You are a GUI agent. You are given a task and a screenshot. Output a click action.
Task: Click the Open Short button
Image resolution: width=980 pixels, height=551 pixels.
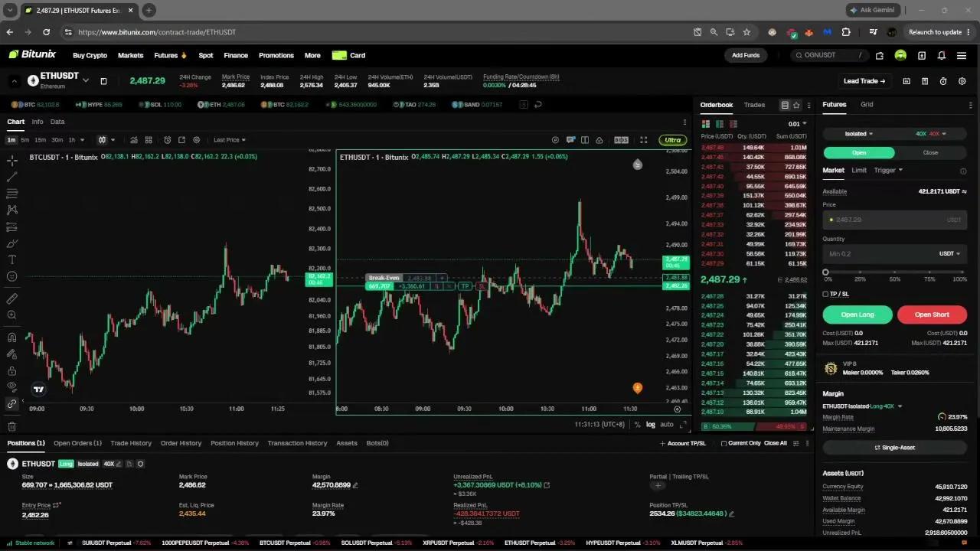pos(932,315)
